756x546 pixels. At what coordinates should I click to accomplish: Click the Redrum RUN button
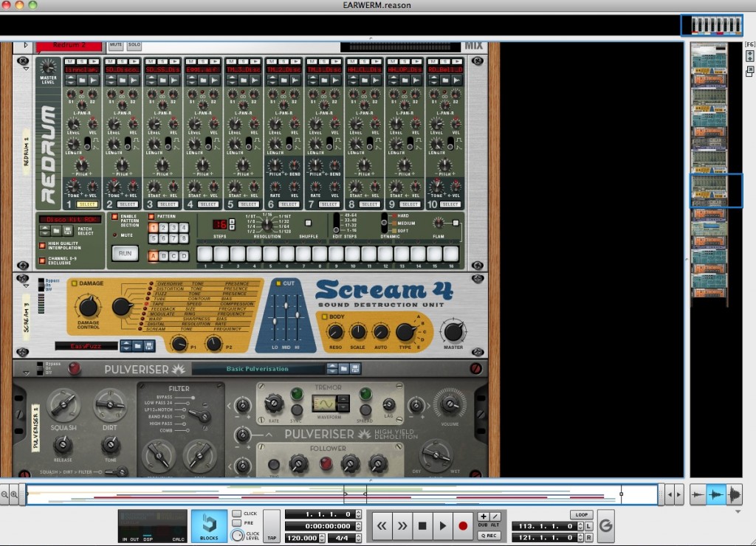tap(125, 254)
